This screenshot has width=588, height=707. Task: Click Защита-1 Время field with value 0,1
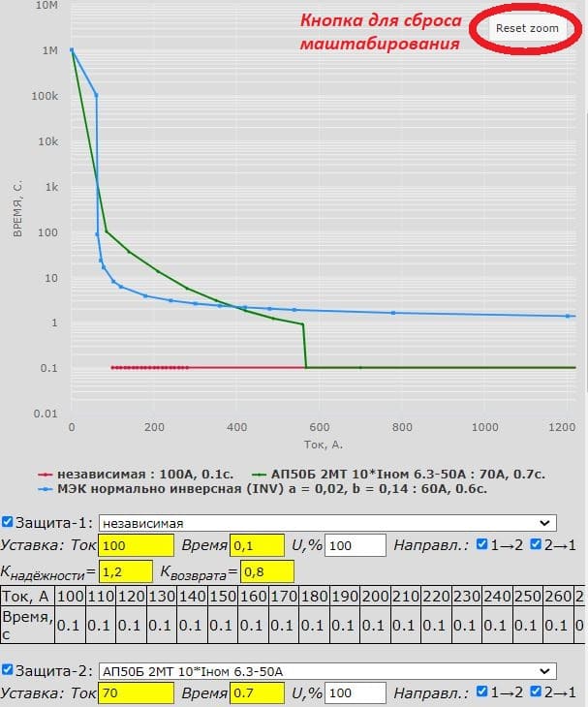(257, 546)
